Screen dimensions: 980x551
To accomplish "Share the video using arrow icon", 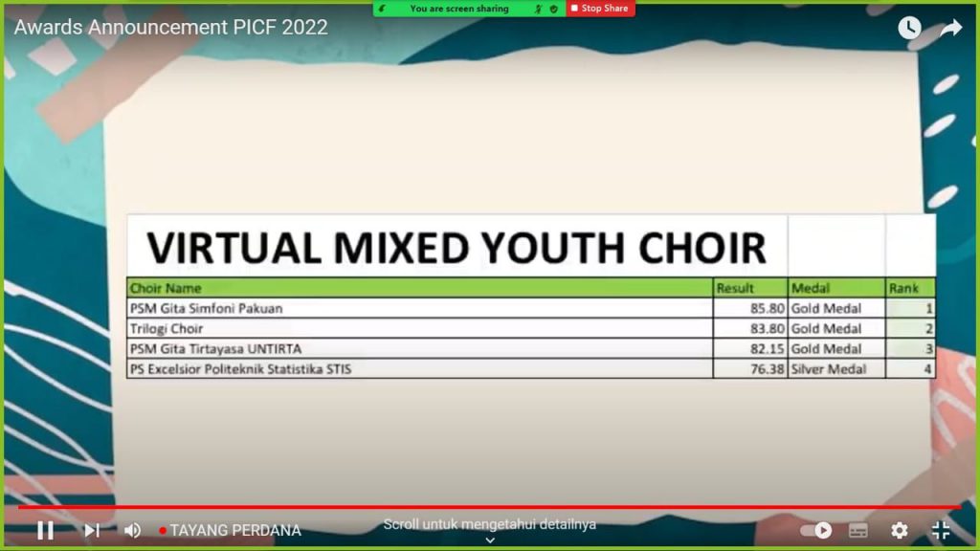I will pyautogui.click(x=950, y=28).
